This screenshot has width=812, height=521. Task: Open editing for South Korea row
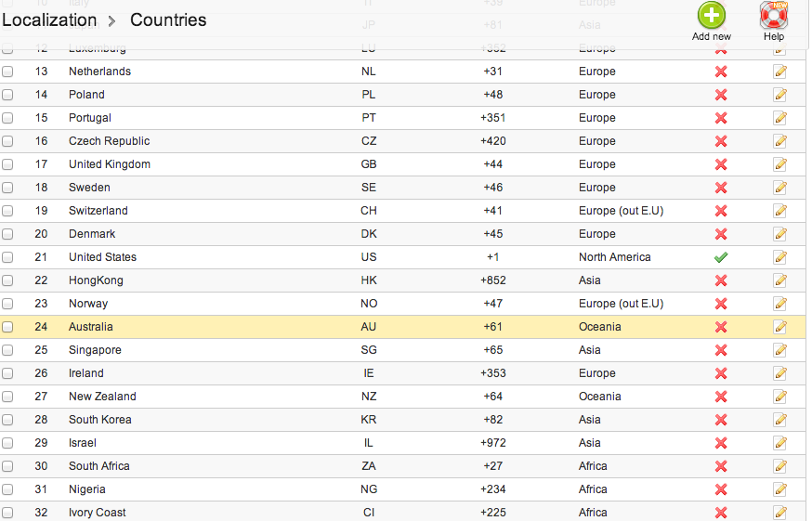tap(779, 420)
